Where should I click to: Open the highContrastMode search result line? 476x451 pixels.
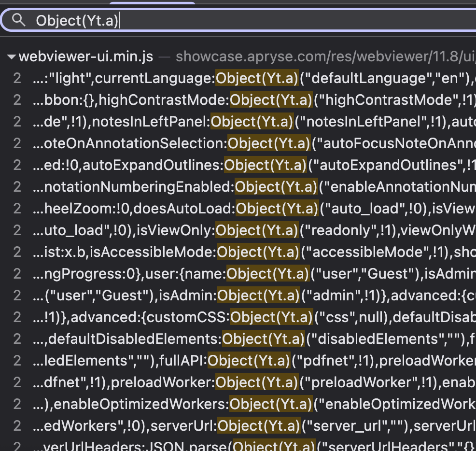pyautogui.click(x=241, y=100)
